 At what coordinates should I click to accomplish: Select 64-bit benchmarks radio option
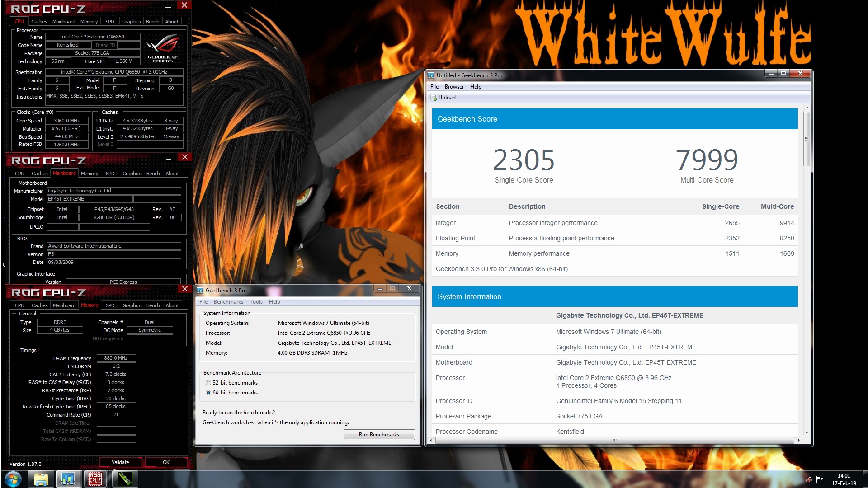click(x=231, y=393)
